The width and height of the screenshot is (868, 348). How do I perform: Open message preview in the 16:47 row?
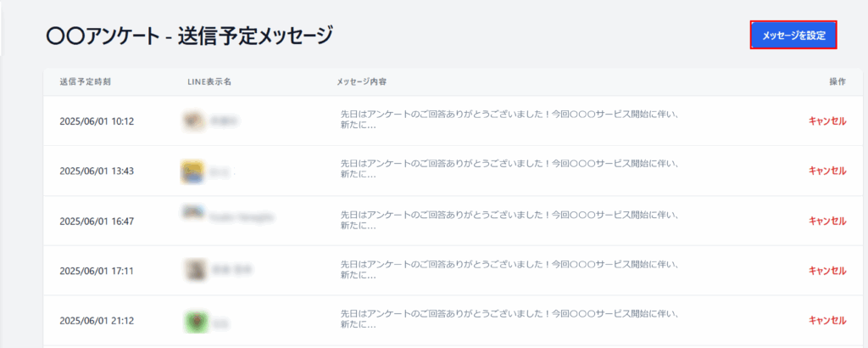point(509,220)
